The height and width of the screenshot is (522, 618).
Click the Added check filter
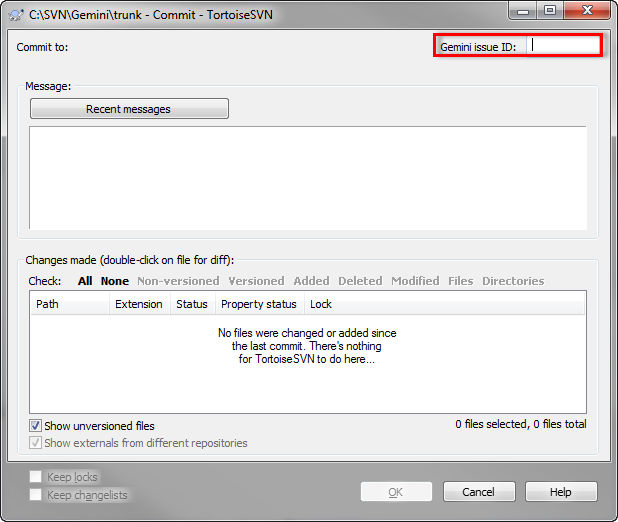pyautogui.click(x=311, y=281)
